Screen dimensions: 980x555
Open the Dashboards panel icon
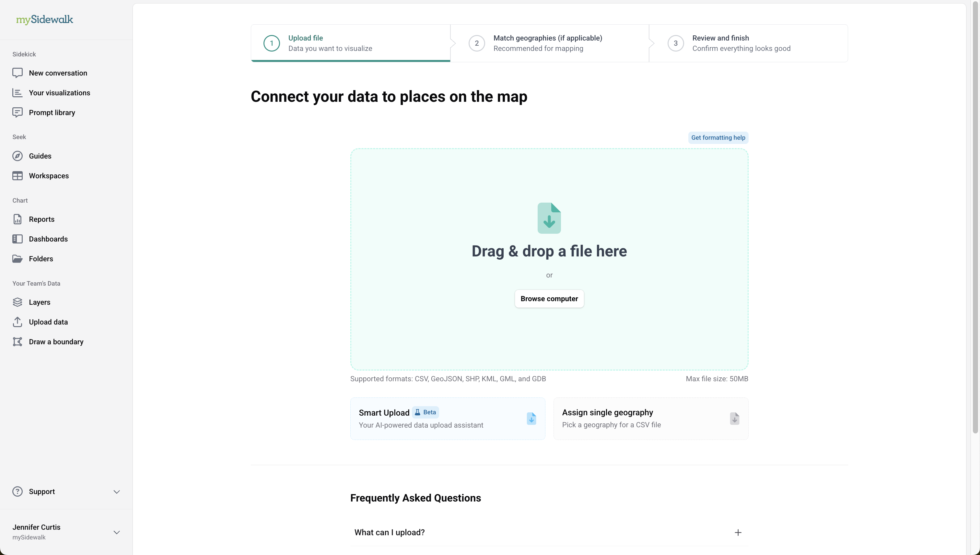pyautogui.click(x=17, y=239)
